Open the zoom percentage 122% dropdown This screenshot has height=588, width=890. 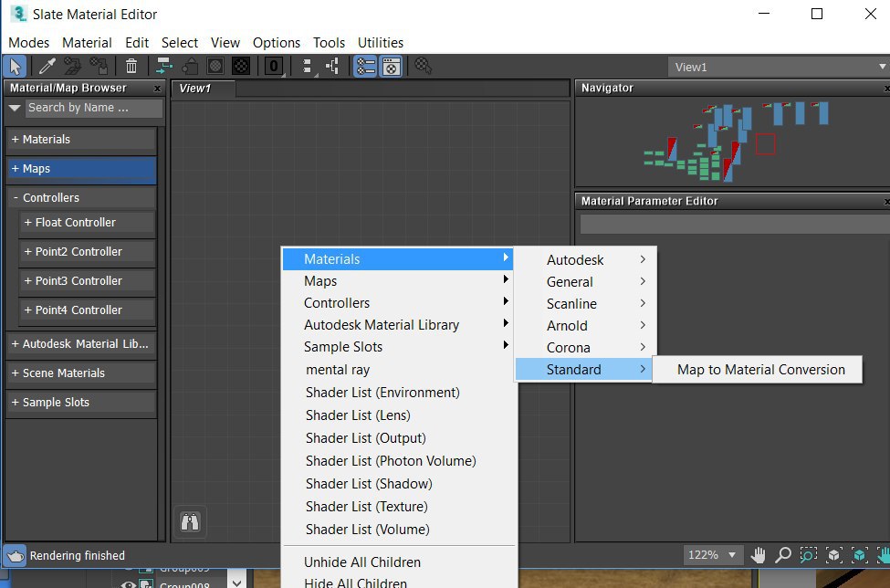pos(713,555)
